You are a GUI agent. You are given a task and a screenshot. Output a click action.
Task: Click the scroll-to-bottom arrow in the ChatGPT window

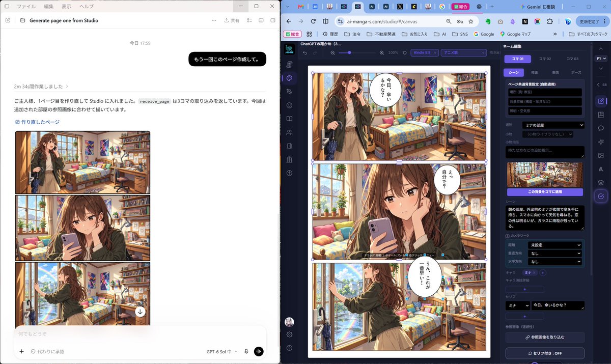click(141, 312)
